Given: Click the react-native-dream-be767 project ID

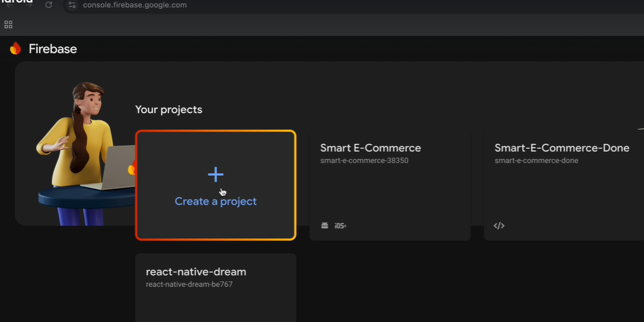Looking at the screenshot, I should [x=189, y=284].
